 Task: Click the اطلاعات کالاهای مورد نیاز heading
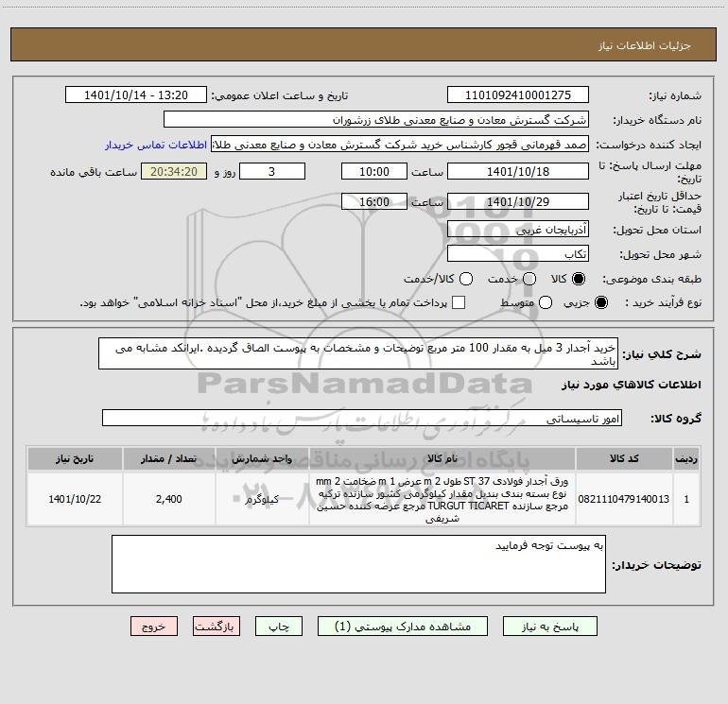pos(632,385)
